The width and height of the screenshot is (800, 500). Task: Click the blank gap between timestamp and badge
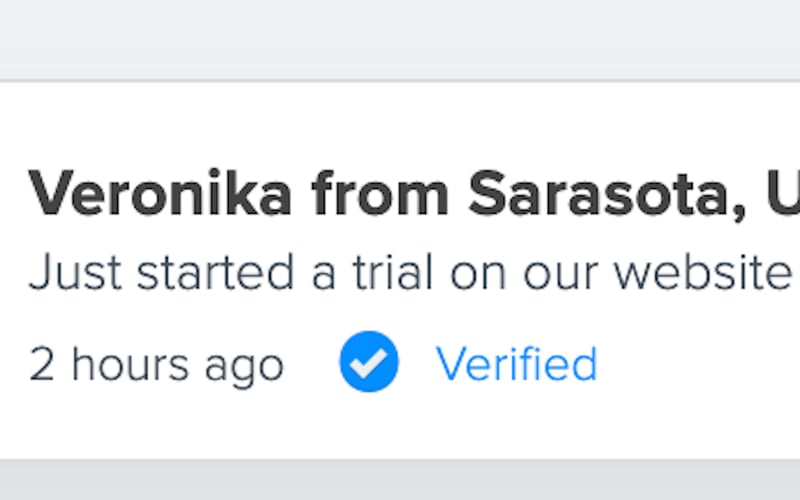[x=311, y=364]
